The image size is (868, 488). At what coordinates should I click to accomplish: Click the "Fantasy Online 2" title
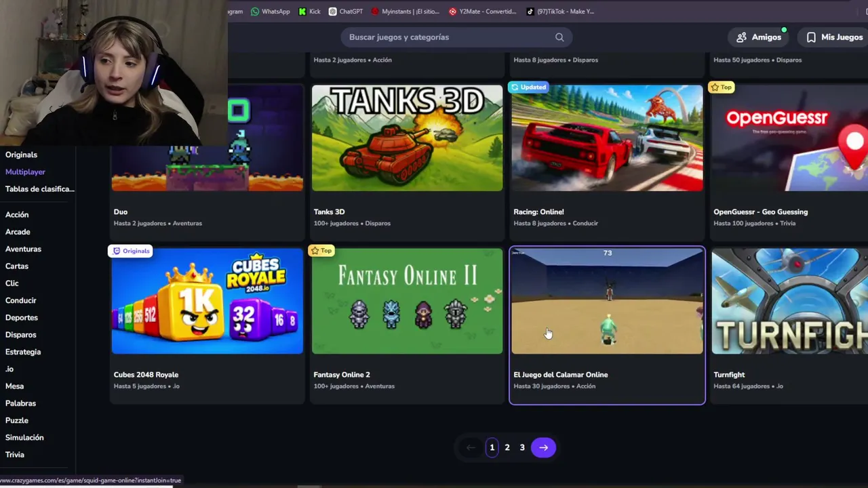tap(342, 375)
